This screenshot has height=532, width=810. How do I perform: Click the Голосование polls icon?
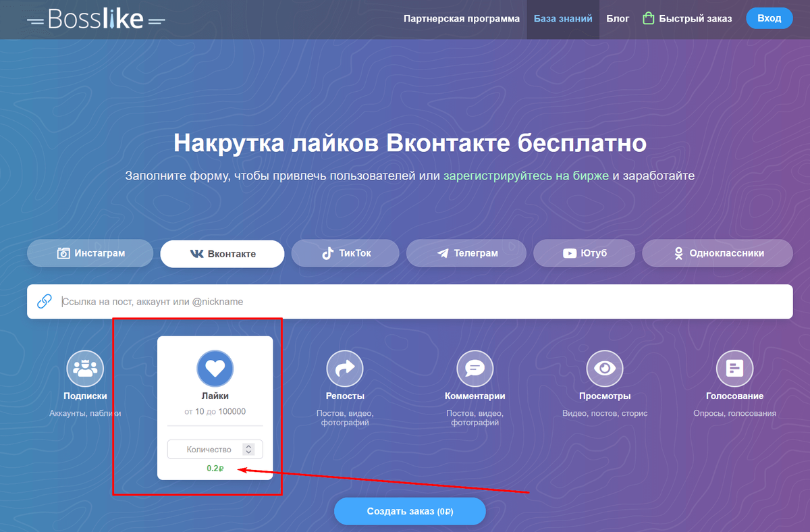pyautogui.click(x=734, y=368)
